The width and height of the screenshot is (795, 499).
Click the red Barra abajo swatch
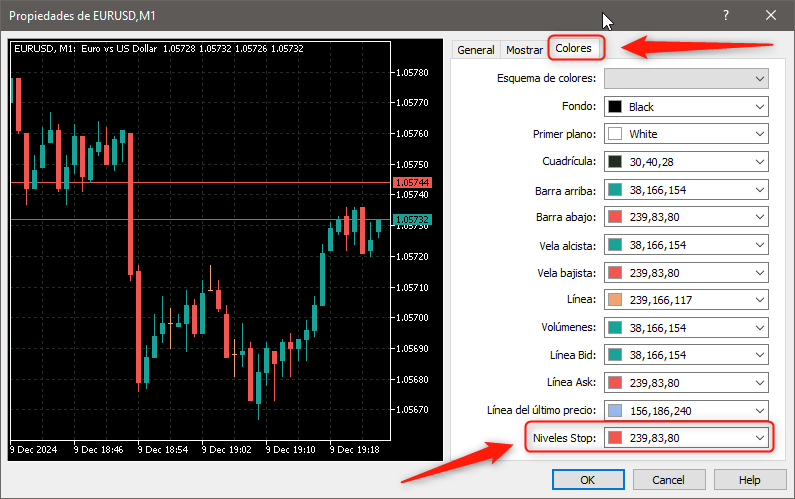pos(615,217)
